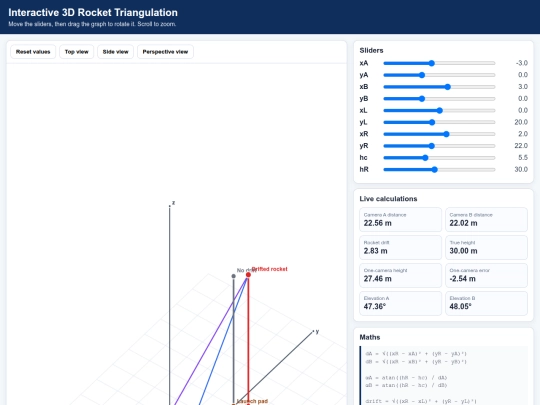Click the y axis label
Screen dimensions: 540x405
(317, 331)
